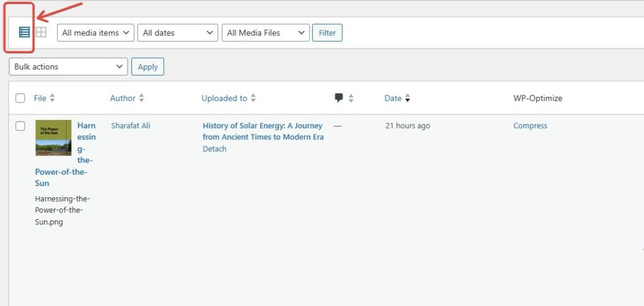
Task: Tick the select-all checkbox in header
Action: pos(20,98)
